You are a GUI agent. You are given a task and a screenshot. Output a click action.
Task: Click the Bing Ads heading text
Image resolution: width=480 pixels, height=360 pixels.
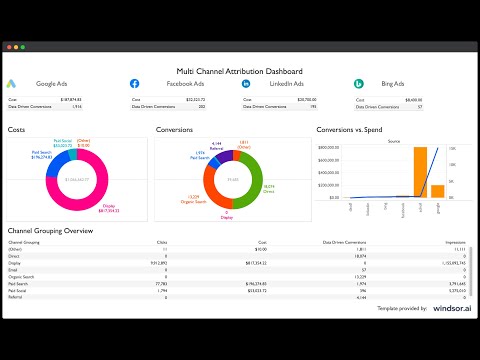(393, 84)
